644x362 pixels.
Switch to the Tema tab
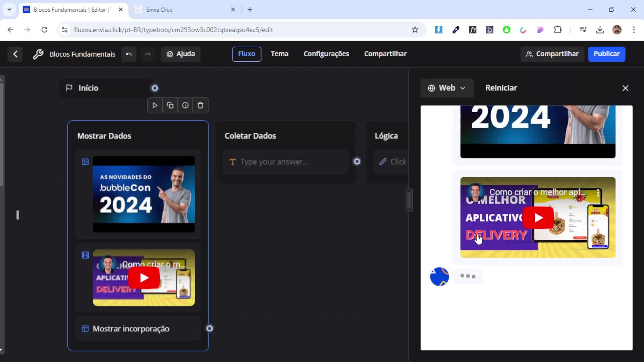tap(279, 54)
